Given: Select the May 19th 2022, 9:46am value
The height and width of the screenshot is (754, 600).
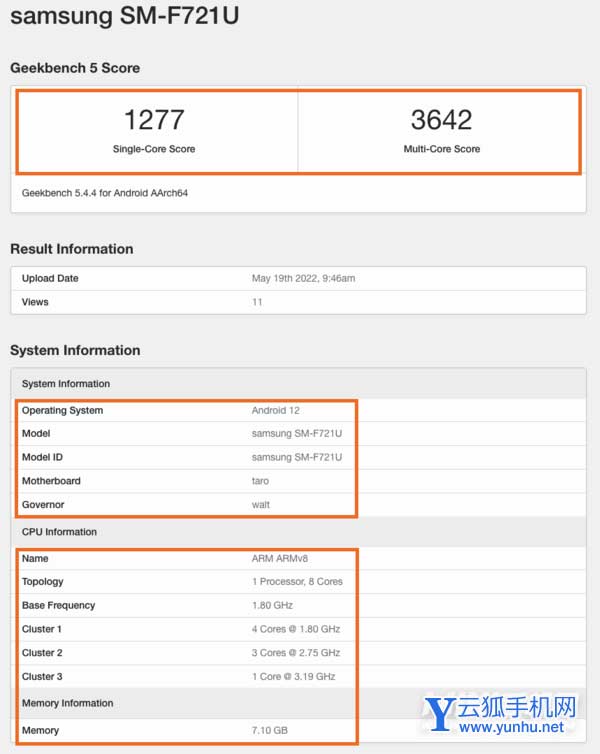Looking at the screenshot, I should (x=303, y=278).
